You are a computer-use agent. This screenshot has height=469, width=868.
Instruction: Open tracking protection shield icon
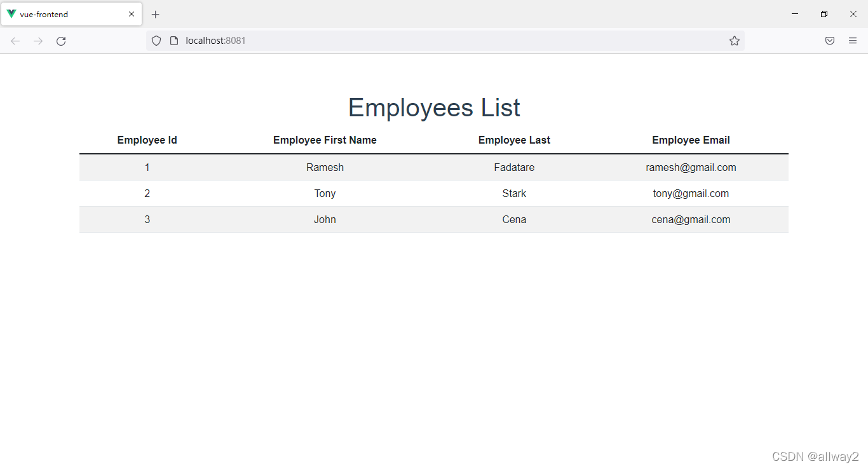pyautogui.click(x=156, y=41)
